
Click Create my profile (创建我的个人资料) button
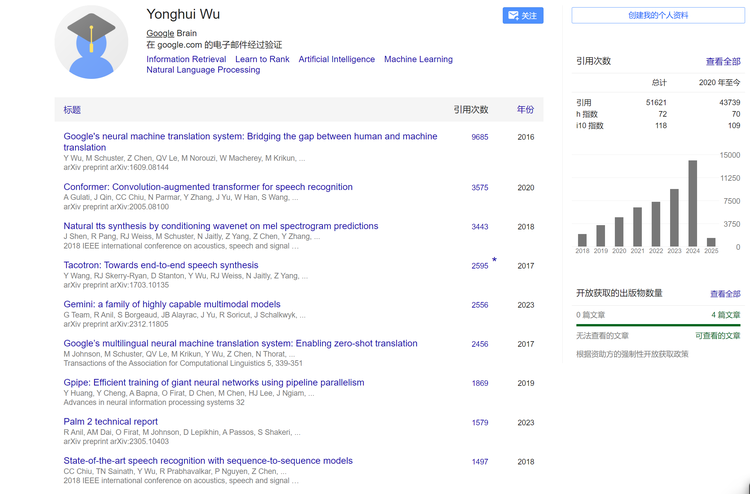click(x=658, y=15)
